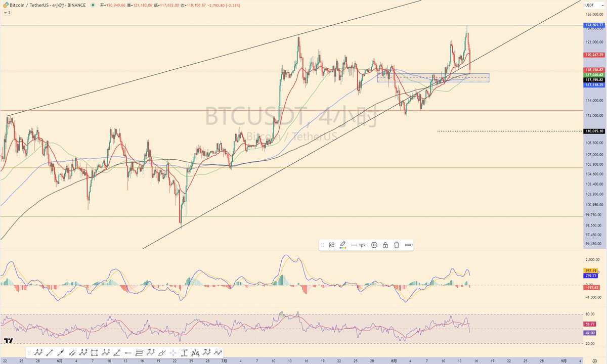Select the trend angle tool
Image resolution: width=607 pixels, height=364 pixels.
click(117, 353)
